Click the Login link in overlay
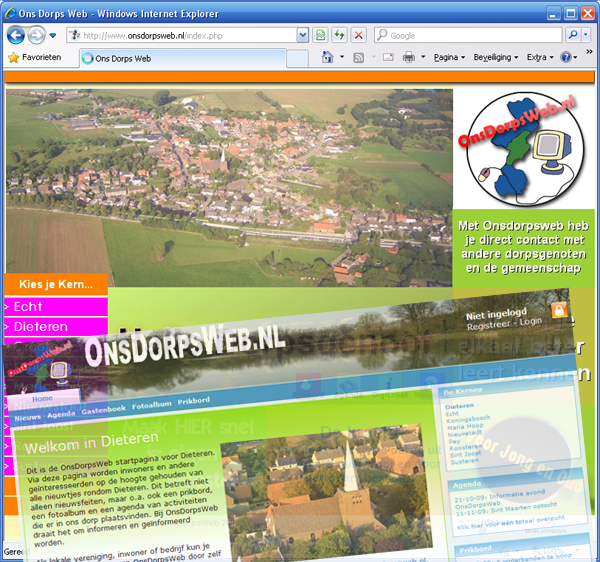Screen dimensions: 600x562 (530, 321)
